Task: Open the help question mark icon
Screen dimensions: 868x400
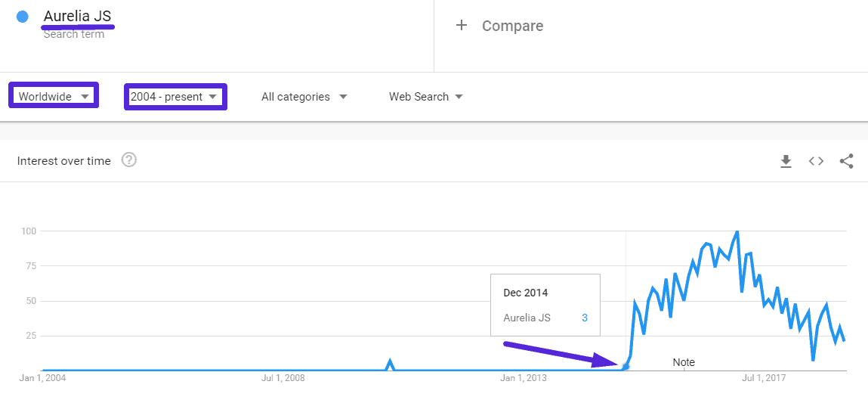Action: point(129,160)
